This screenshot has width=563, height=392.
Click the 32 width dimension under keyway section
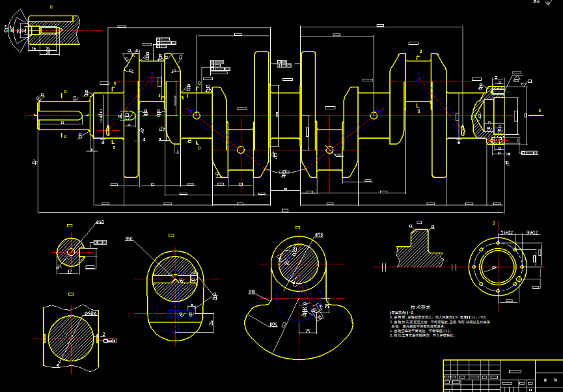[70, 272]
